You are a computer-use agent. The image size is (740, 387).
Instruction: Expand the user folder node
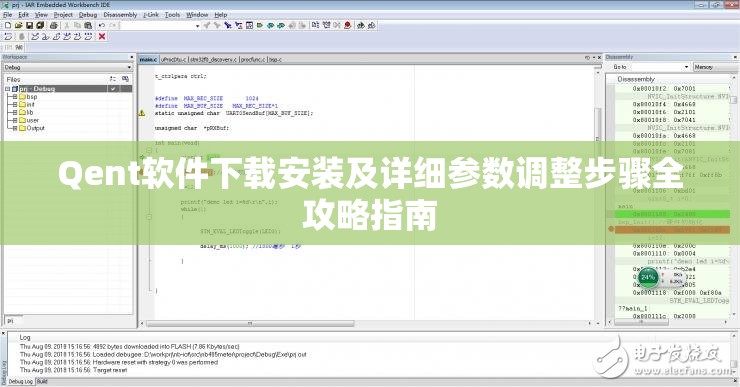pos(15,120)
